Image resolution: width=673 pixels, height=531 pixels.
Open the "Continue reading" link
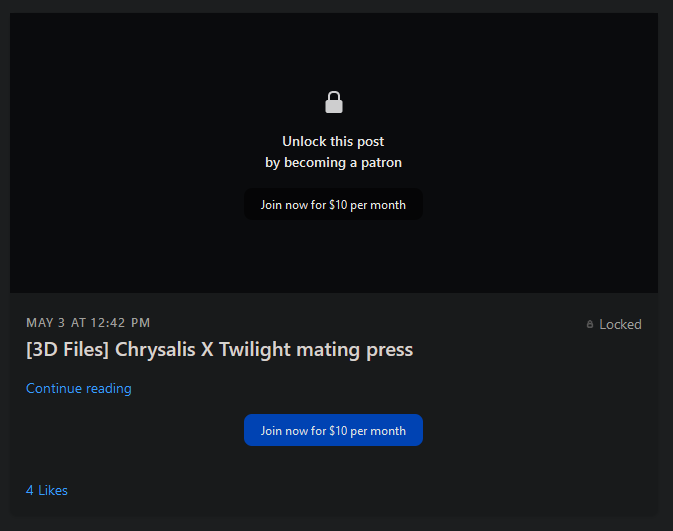pos(79,388)
